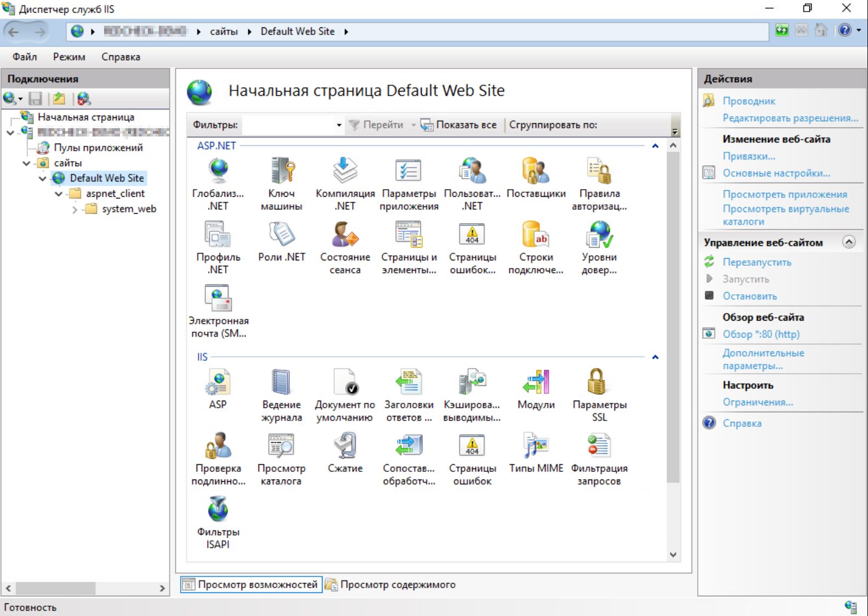Switch to Просмотр возможностей tab
Image resolution: width=868 pixels, height=616 pixels.
[x=251, y=585]
